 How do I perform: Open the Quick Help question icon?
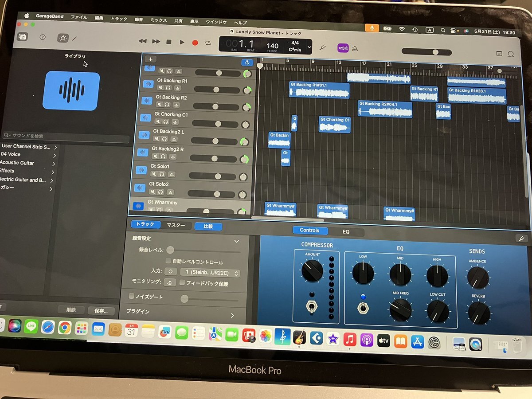[43, 37]
